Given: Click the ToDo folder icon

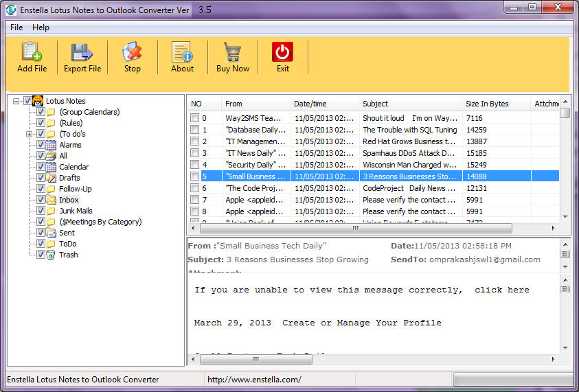Looking at the screenshot, I should (51, 244).
